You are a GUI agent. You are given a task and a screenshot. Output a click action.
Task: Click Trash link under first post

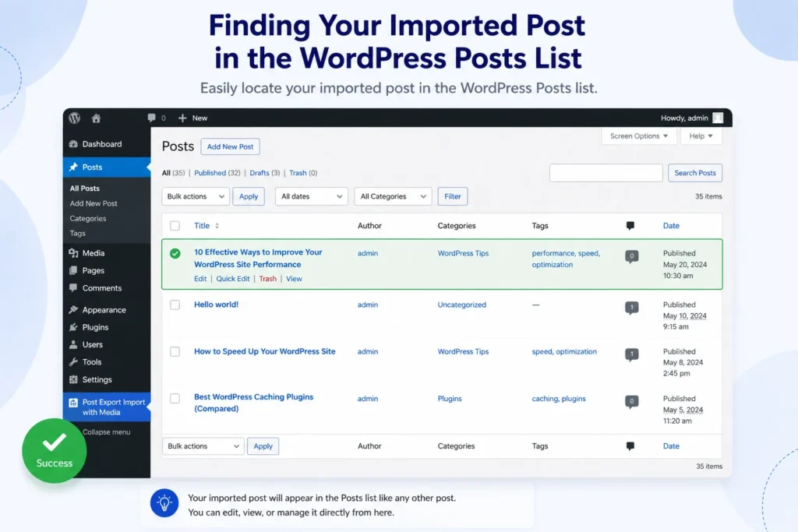coord(268,279)
